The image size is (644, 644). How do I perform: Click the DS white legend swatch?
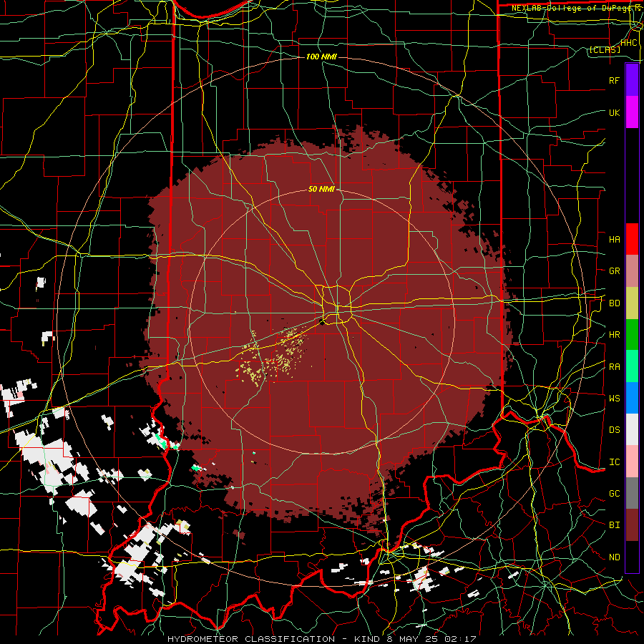632,429
